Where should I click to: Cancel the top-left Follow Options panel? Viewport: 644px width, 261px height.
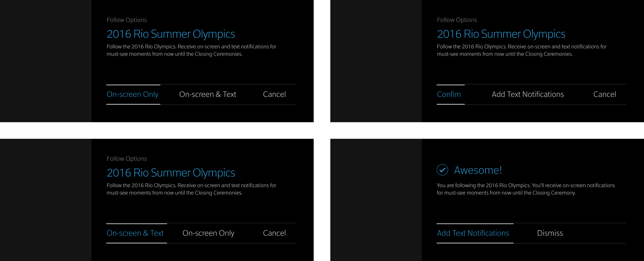[274, 94]
